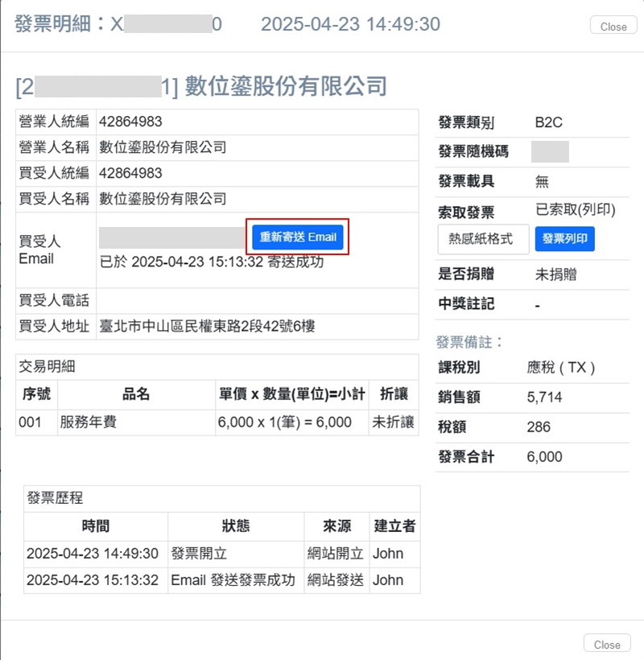The height and width of the screenshot is (660, 644).
Task: Click the B2C invoice type value
Action: (x=548, y=122)
